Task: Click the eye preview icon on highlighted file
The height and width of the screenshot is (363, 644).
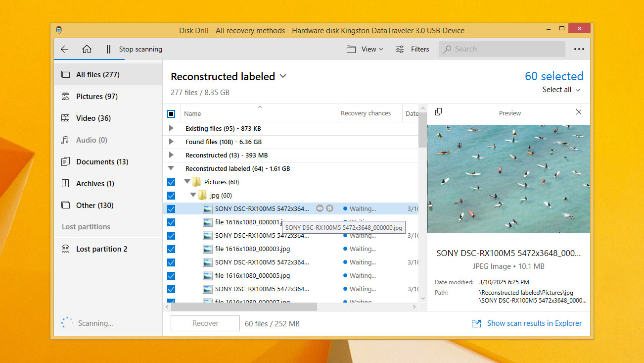Action: (320, 208)
